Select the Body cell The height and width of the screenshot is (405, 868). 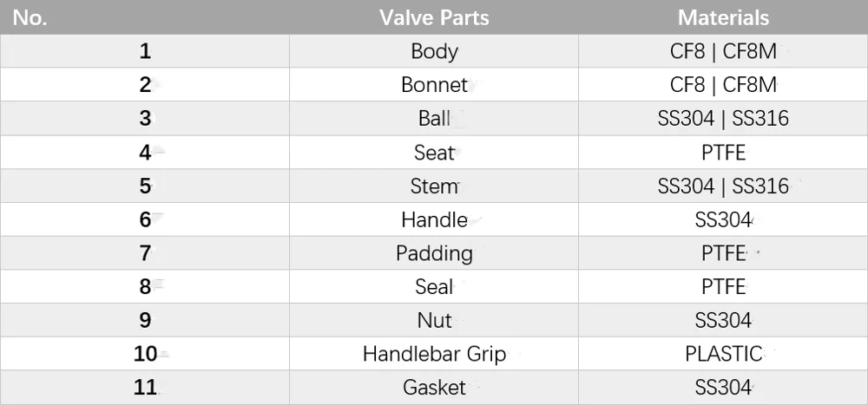coord(434,51)
